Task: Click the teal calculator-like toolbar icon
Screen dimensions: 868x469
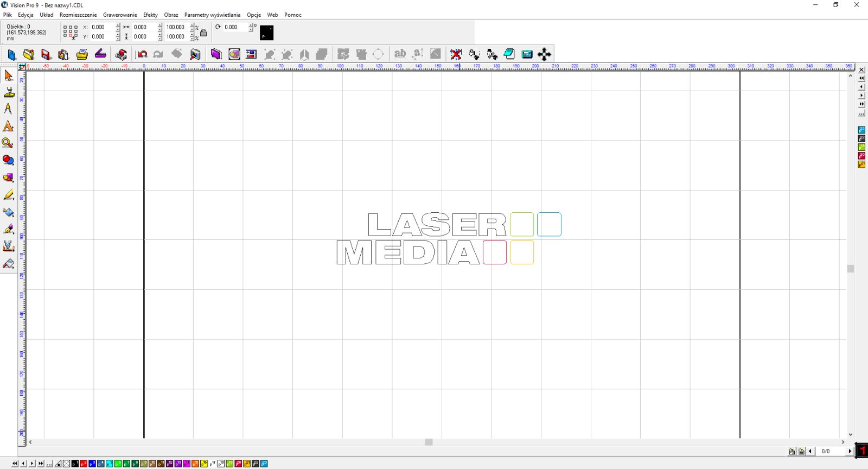Action: point(527,54)
